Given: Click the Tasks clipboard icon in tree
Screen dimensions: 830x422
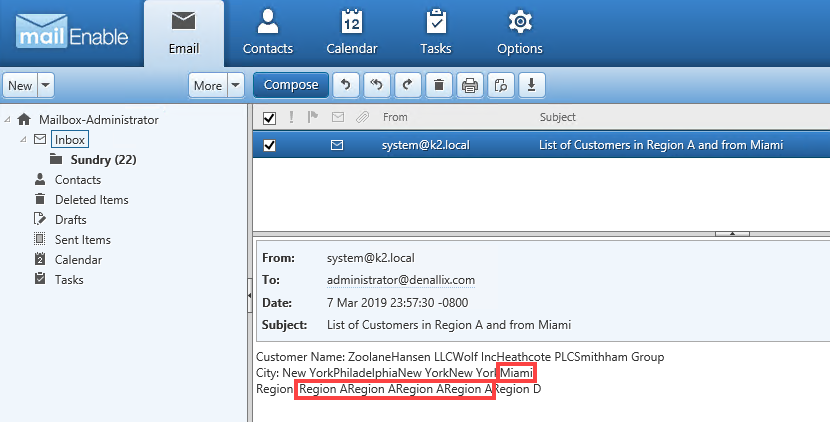Looking at the screenshot, I should click(40, 279).
